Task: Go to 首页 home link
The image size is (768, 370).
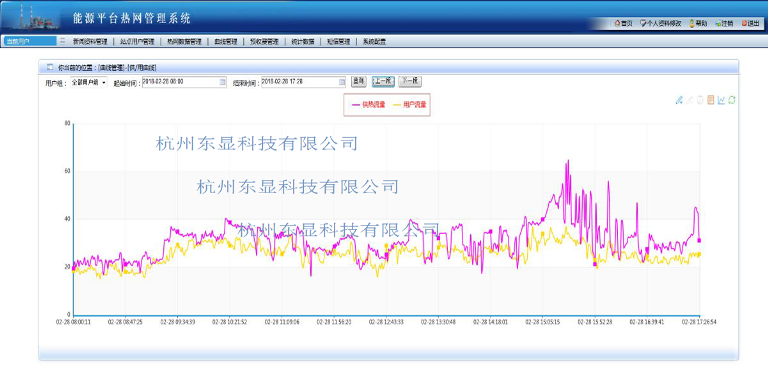Action: 624,24
